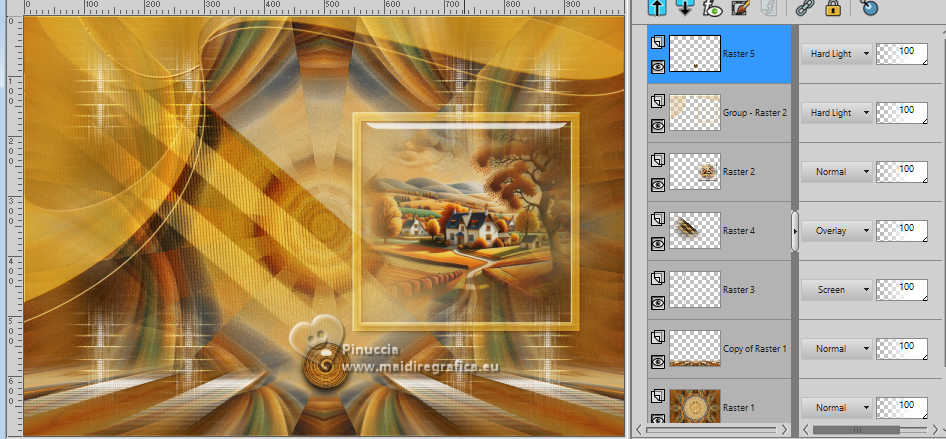Select the Raster 2 layer thumbnail
Screen dimensions: 946x439
(695, 172)
